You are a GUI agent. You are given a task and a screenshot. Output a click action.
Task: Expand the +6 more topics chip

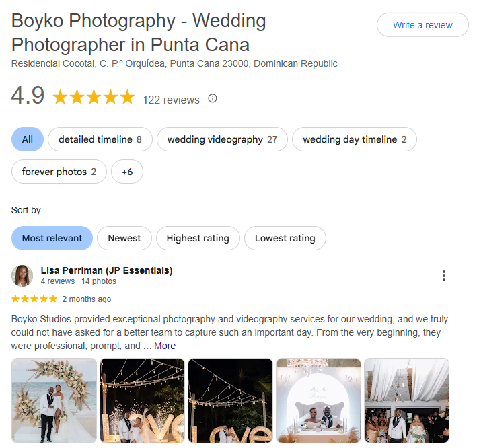(x=127, y=172)
